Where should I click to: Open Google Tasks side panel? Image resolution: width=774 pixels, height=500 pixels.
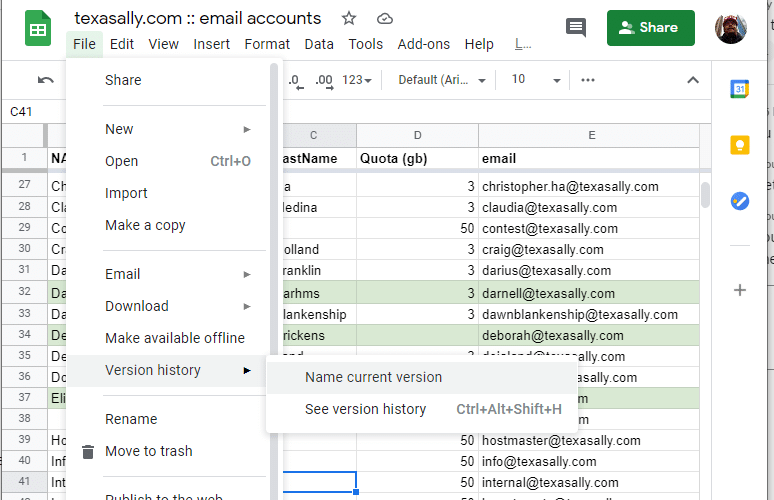[x=740, y=200]
